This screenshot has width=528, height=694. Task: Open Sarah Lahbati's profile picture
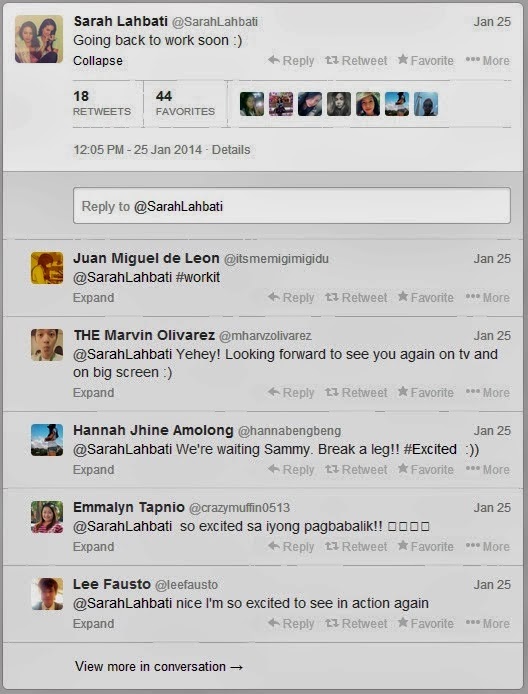pos(39,39)
